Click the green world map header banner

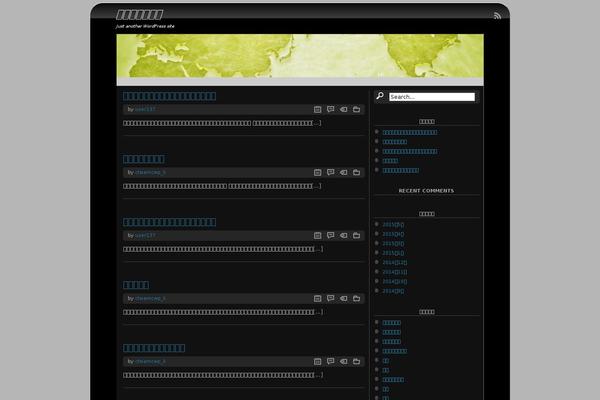pos(300,56)
